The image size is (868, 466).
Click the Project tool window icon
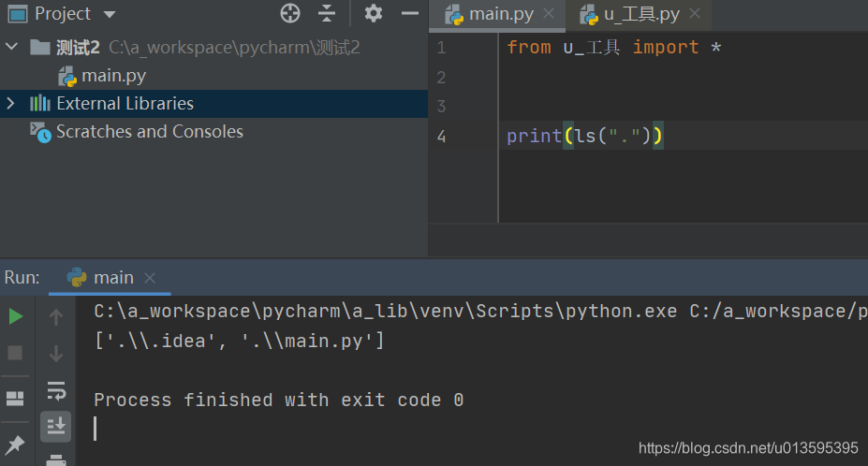point(17,13)
